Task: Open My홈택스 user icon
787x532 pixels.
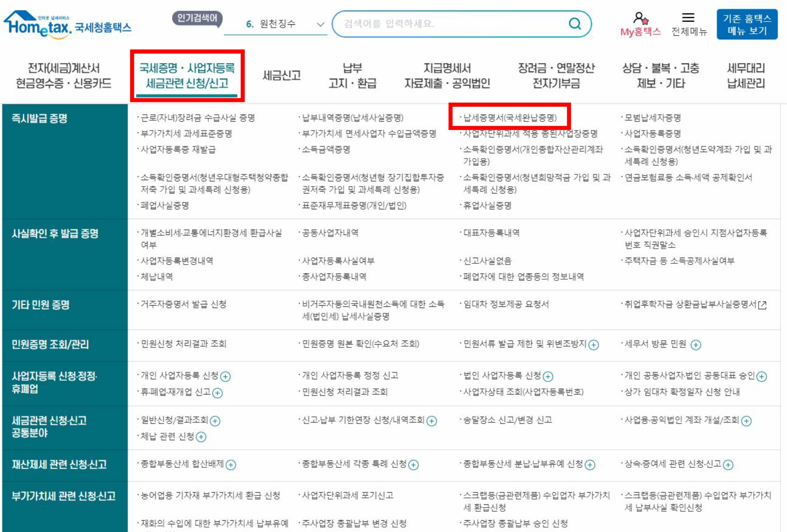Action: pos(640,18)
